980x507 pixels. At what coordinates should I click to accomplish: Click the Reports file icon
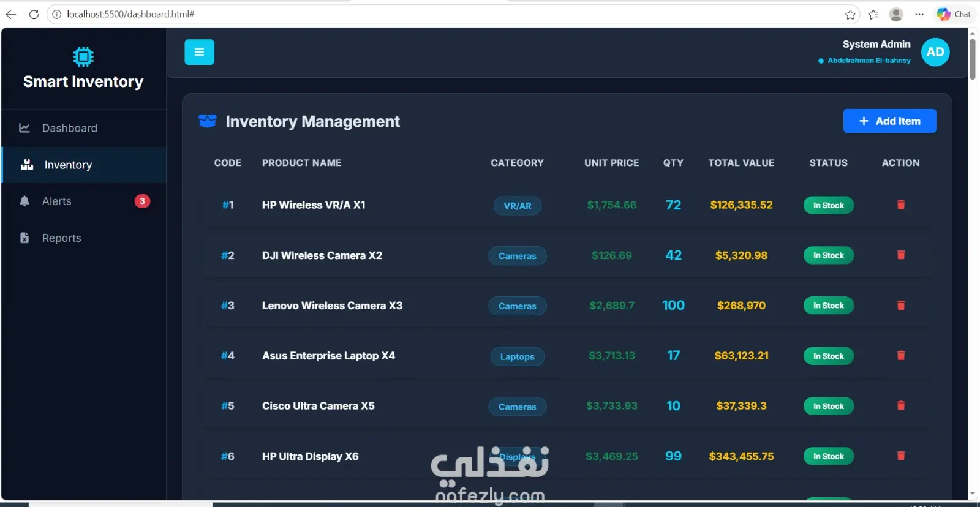tap(24, 238)
